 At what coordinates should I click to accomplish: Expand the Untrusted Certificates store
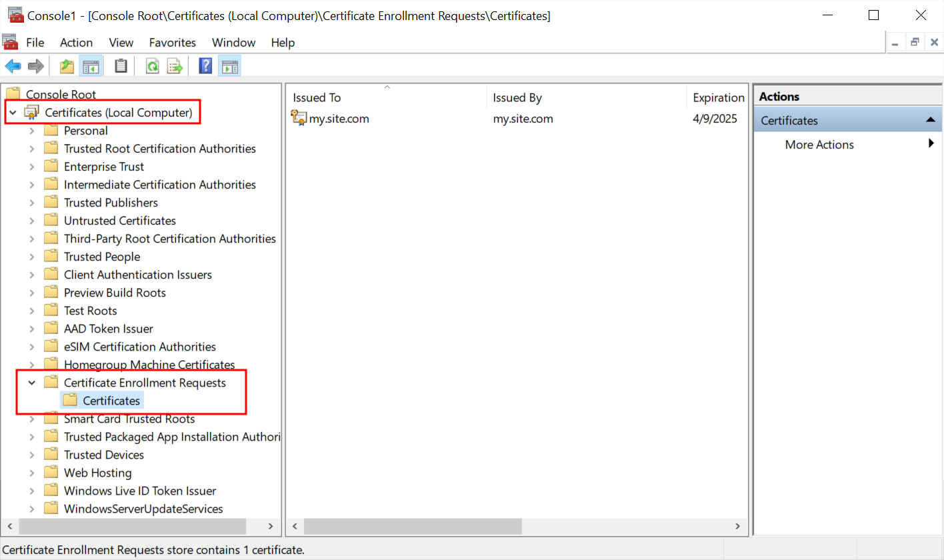pos(32,221)
